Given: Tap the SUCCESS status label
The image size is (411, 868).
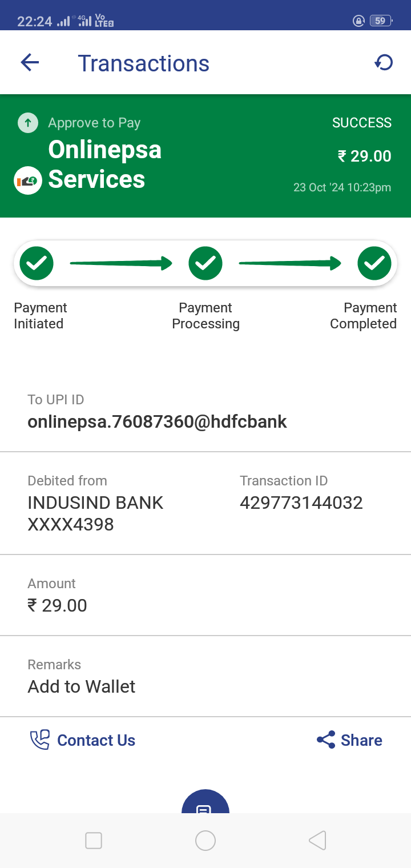Looking at the screenshot, I should pyautogui.click(x=362, y=123).
